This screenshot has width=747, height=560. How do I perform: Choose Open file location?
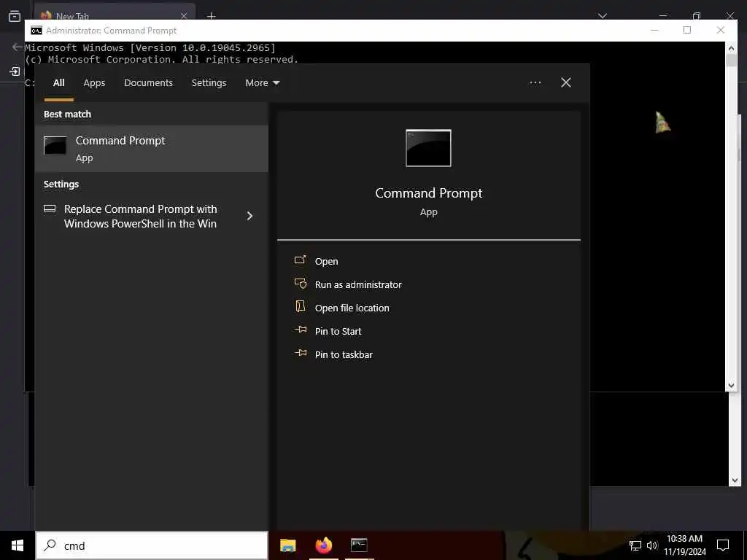coord(352,308)
